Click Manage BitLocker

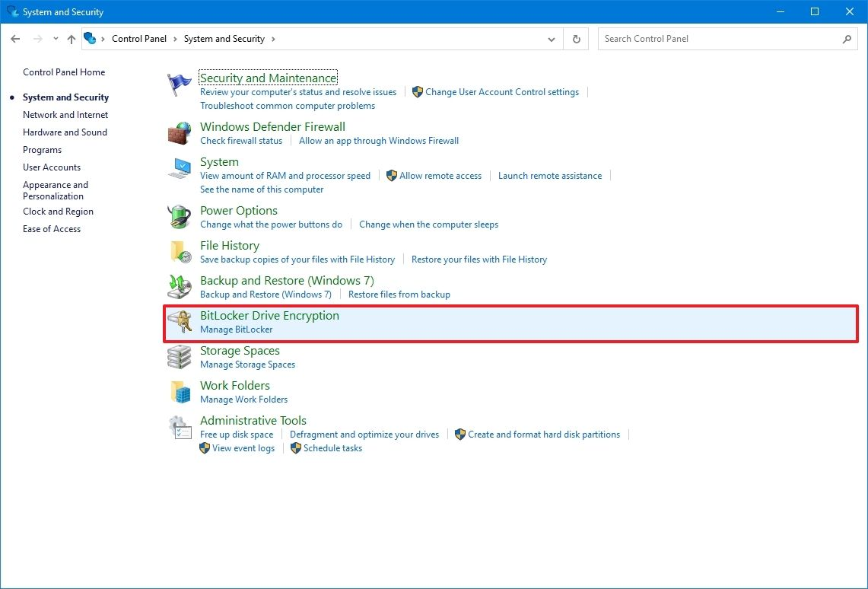[237, 330]
